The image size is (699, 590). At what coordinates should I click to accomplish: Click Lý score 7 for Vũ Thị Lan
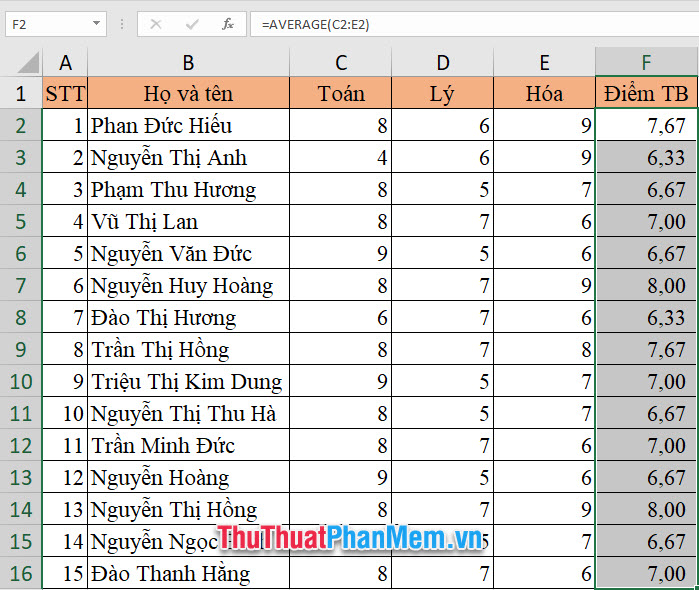tap(443, 221)
